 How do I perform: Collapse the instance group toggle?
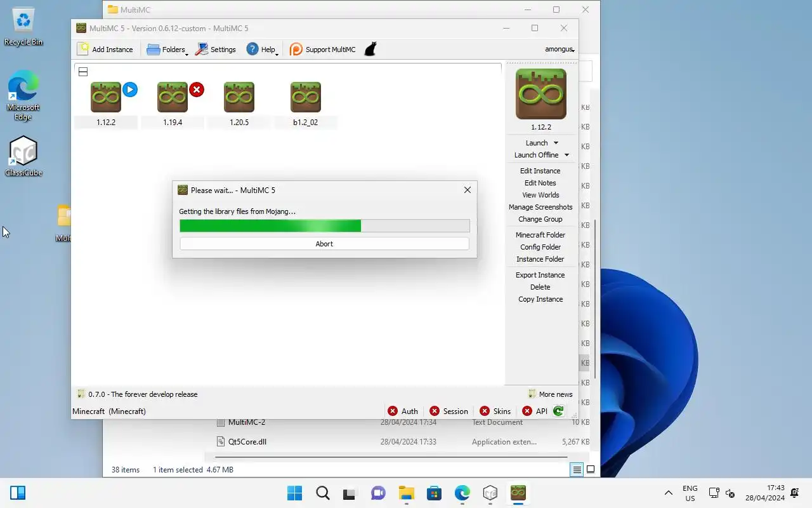point(83,72)
